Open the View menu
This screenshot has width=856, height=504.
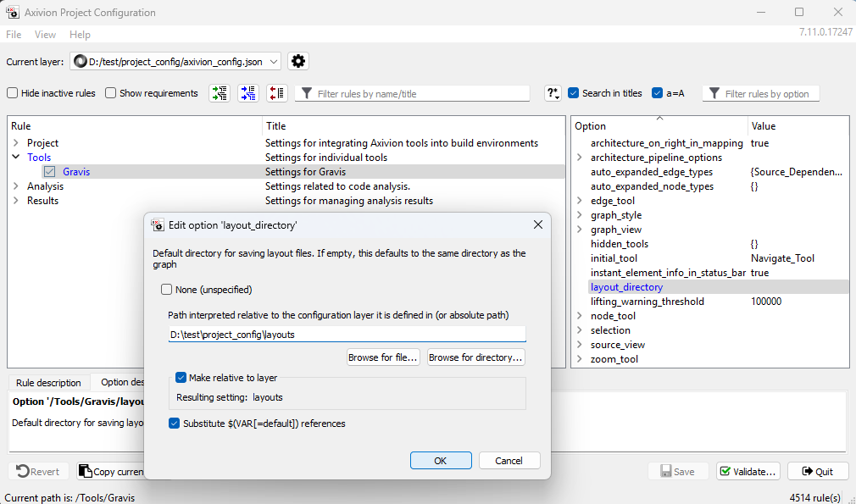point(45,35)
